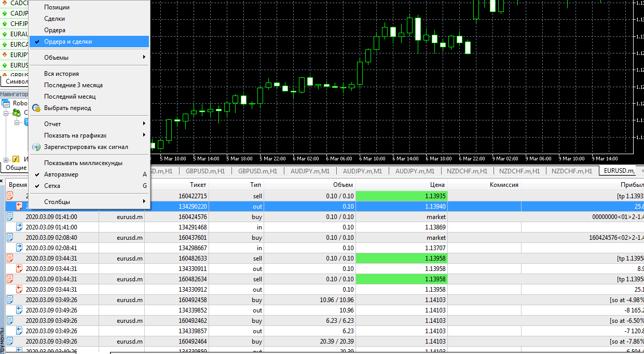Click Зарегистрировать как сигнал menu entry
This screenshot has height=354, width=644.
89,147
